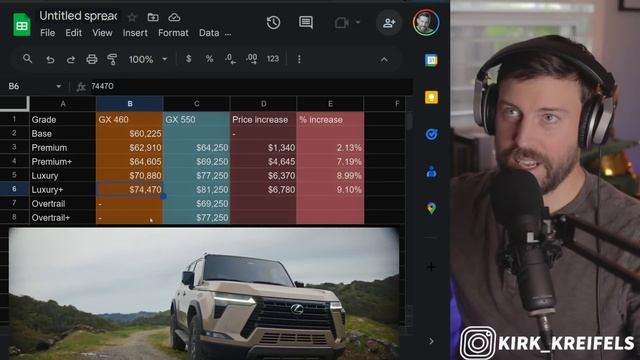Select column A header
640x360 pixels.
point(63,104)
